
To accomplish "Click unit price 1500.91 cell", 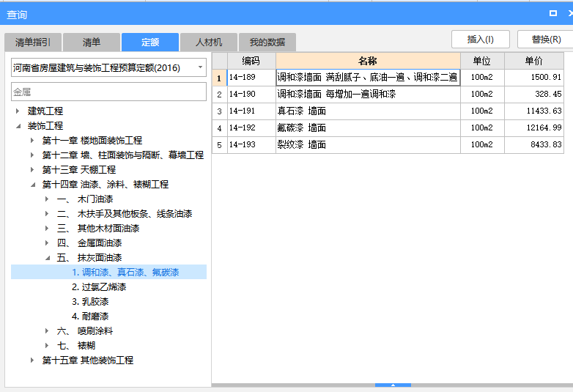I will [534, 78].
